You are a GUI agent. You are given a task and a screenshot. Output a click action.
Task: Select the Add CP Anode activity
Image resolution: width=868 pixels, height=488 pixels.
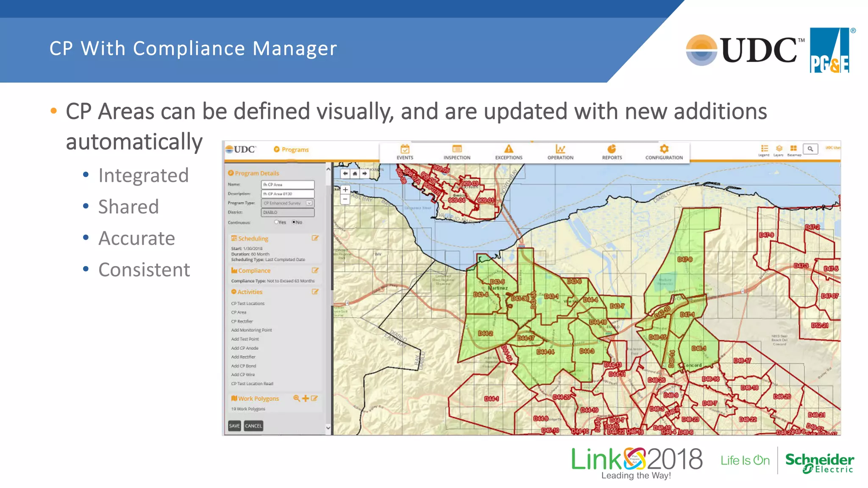(245, 348)
